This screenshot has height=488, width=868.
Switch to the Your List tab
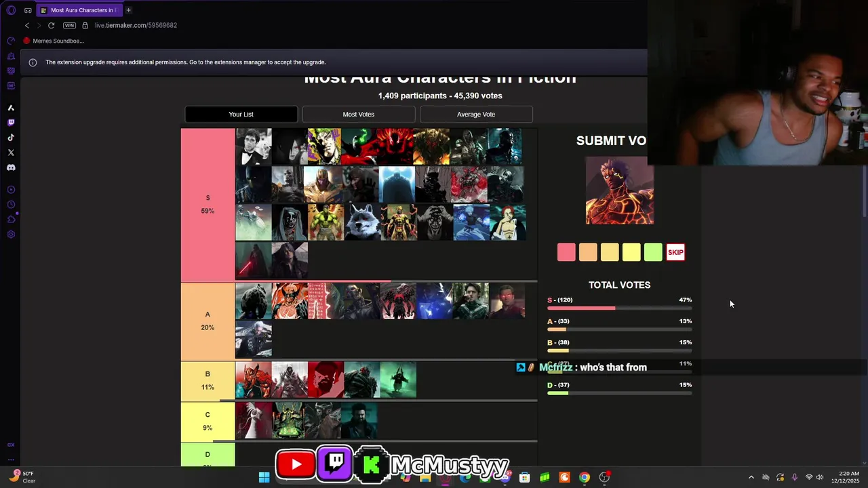[x=241, y=114]
